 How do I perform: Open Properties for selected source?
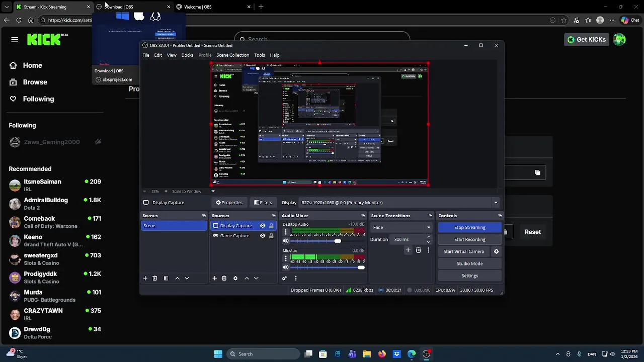pos(229,203)
